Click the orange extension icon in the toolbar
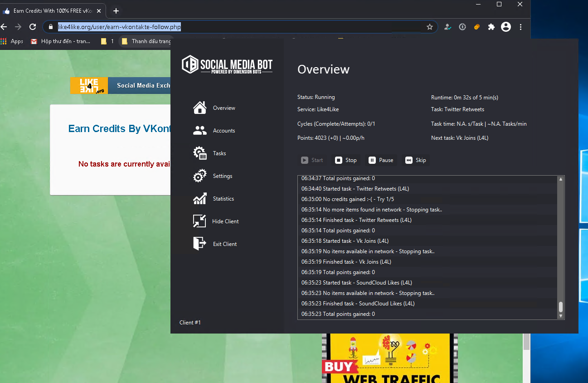The height and width of the screenshot is (383, 588). click(477, 27)
